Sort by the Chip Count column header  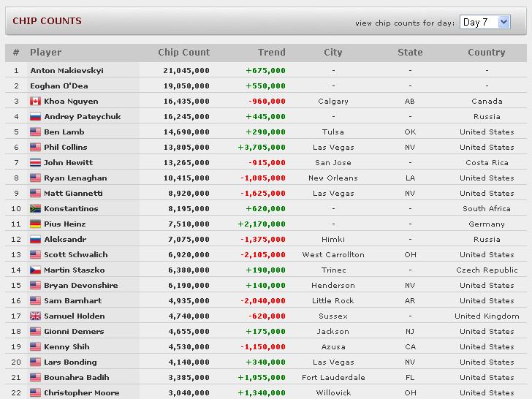click(184, 53)
